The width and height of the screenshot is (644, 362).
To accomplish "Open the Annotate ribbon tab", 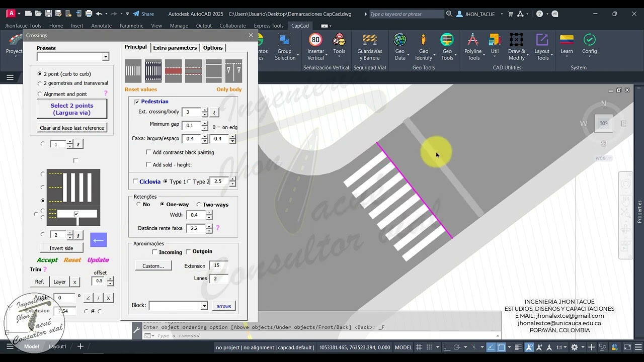I will click(101, 26).
